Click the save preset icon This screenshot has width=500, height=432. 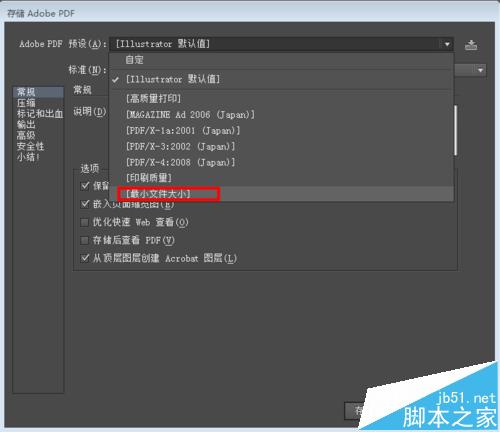pos(471,44)
